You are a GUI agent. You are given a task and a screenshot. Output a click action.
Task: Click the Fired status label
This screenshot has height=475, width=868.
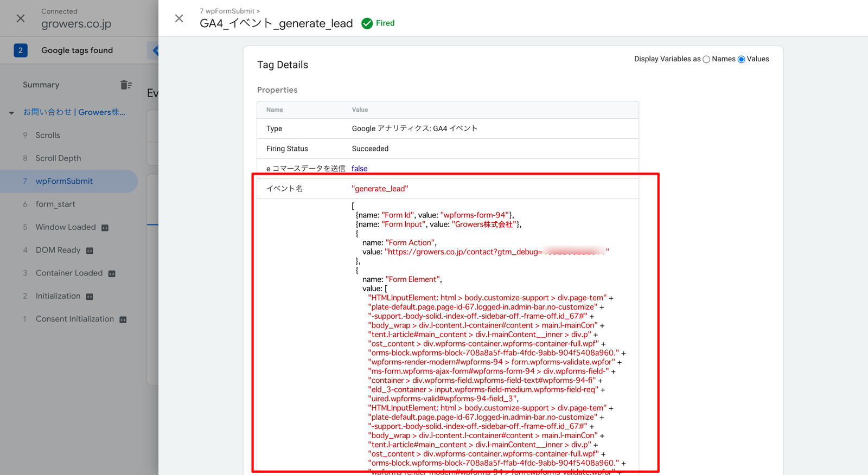point(385,23)
